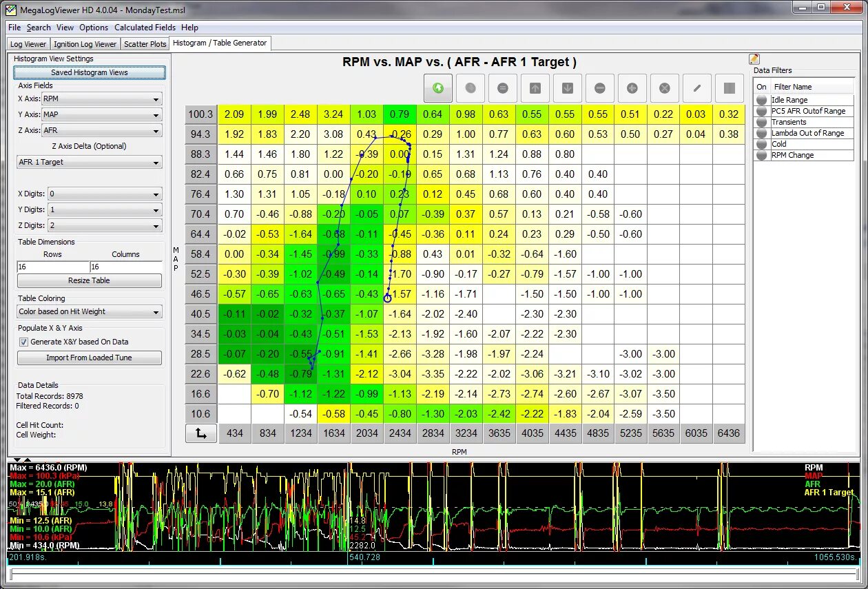Select the green cell with value 0.79
Screen dimensions: 868x589
[x=400, y=114]
